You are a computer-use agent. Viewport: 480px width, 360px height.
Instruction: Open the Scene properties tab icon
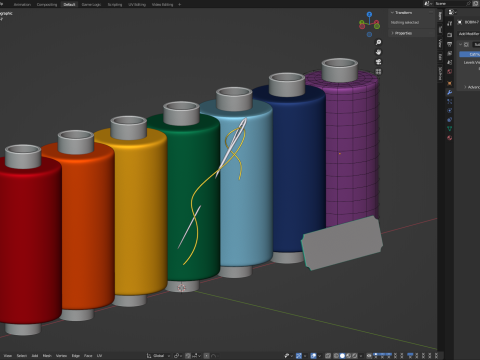point(449,62)
